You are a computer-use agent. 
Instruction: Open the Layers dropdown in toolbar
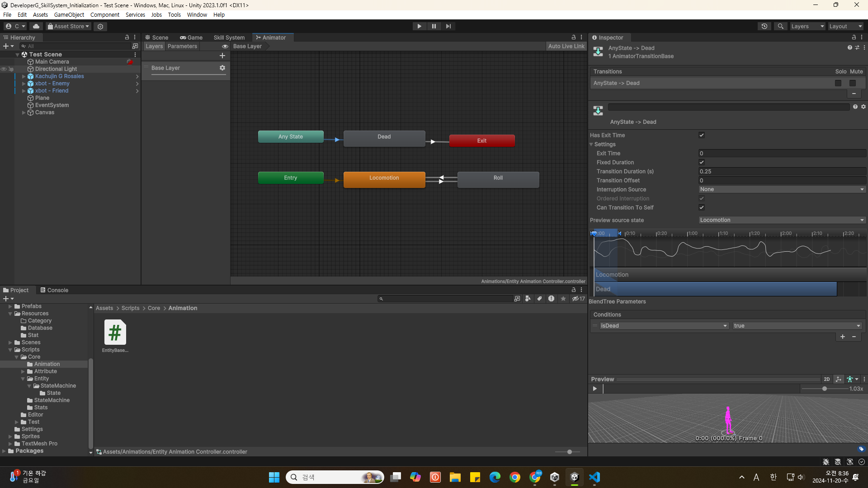[807, 26]
